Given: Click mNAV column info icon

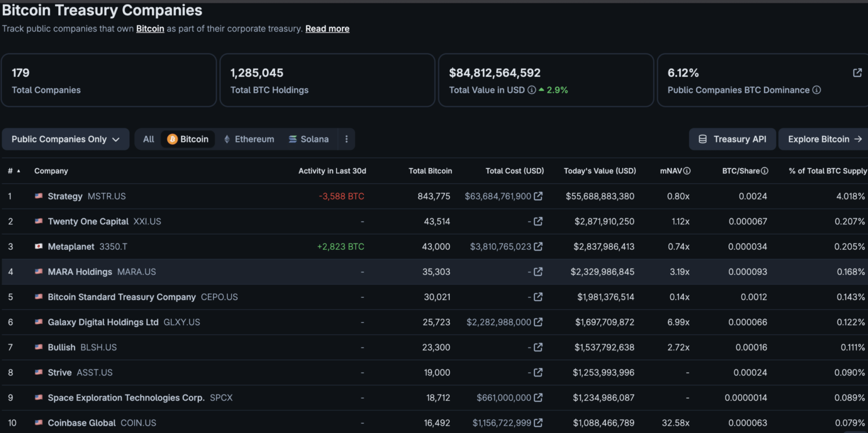Looking at the screenshot, I should click(687, 171).
